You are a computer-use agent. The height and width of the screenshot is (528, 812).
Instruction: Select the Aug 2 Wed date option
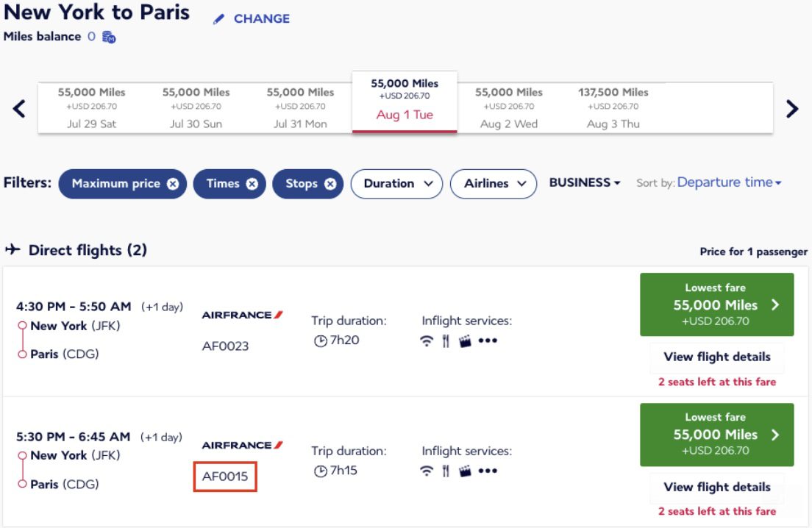pyautogui.click(x=508, y=107)
